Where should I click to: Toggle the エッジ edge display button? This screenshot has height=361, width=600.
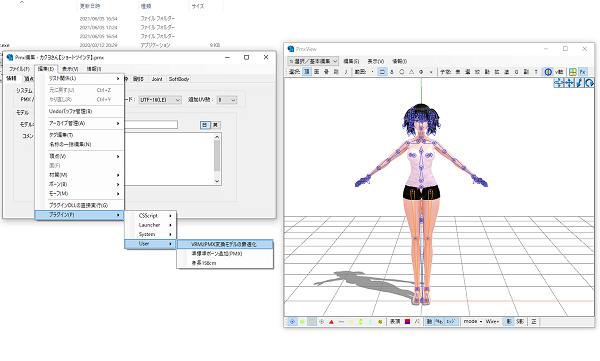(451, 322)
